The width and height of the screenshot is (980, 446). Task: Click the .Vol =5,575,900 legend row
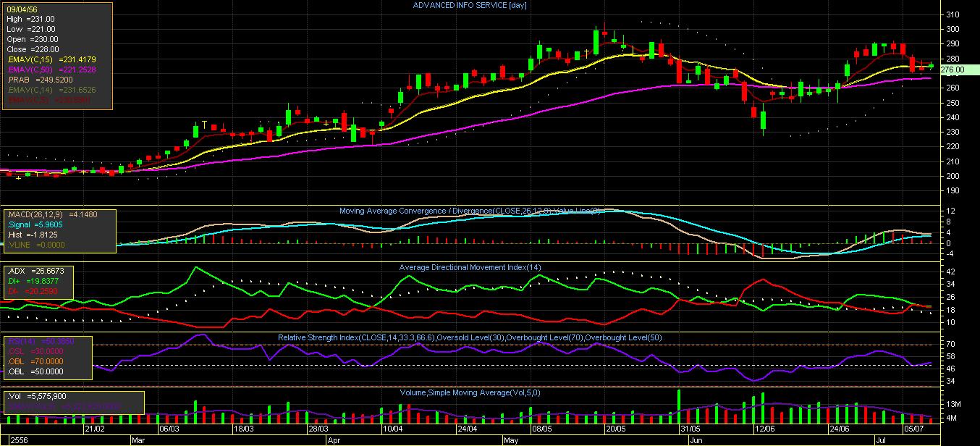[38, 397]
